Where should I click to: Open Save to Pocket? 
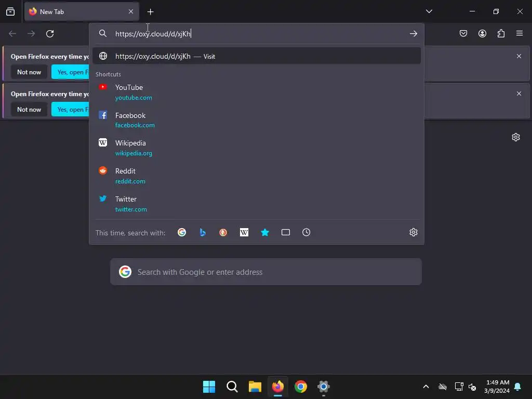tap(463, 33)
